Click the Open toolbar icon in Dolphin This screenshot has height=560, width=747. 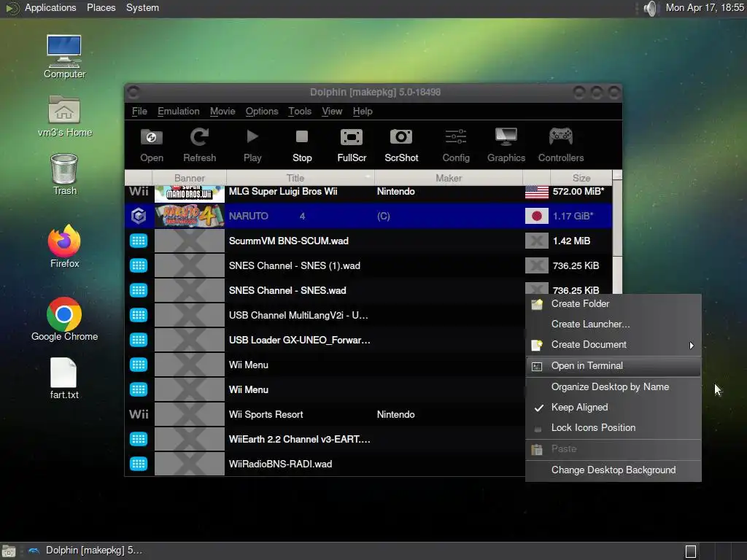click(x=152, y=145)
